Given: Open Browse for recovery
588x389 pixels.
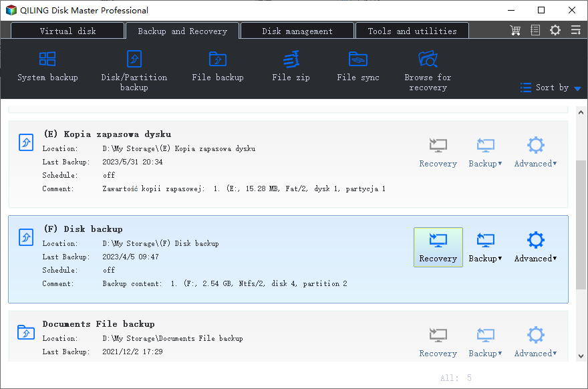Looking at the screenshot, I should click(x=428, y=71).
